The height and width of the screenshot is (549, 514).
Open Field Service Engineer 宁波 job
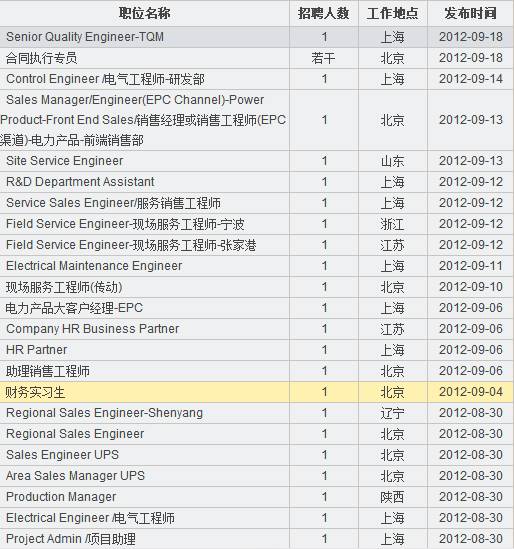(125, 224)
